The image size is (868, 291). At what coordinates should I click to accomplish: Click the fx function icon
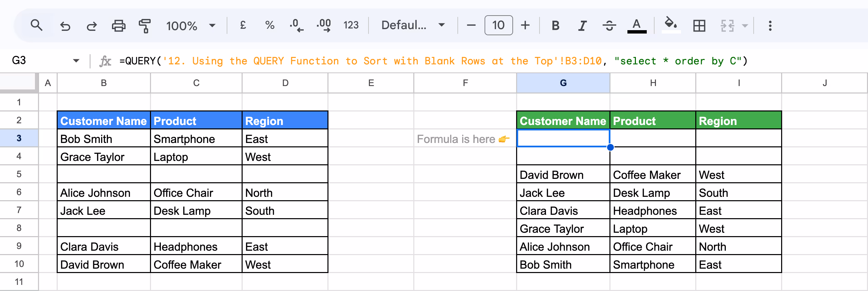click(x=105, y=61)
